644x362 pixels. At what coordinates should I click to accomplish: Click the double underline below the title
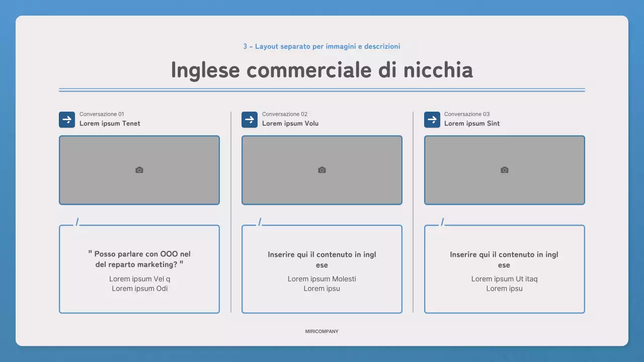coord(322,89)
